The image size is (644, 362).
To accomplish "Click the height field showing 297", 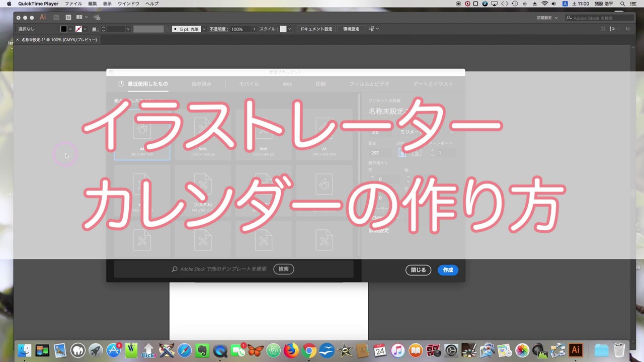I will tap(380, 153).
